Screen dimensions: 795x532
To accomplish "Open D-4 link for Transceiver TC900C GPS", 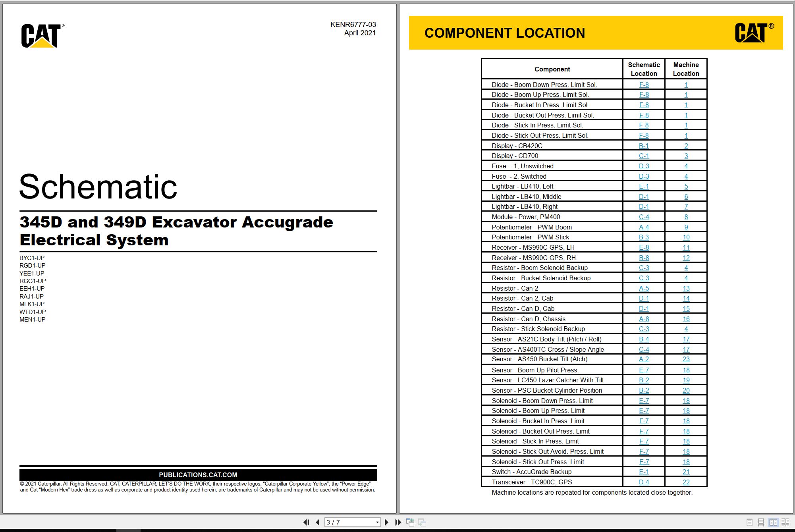I will click(644, 482).
